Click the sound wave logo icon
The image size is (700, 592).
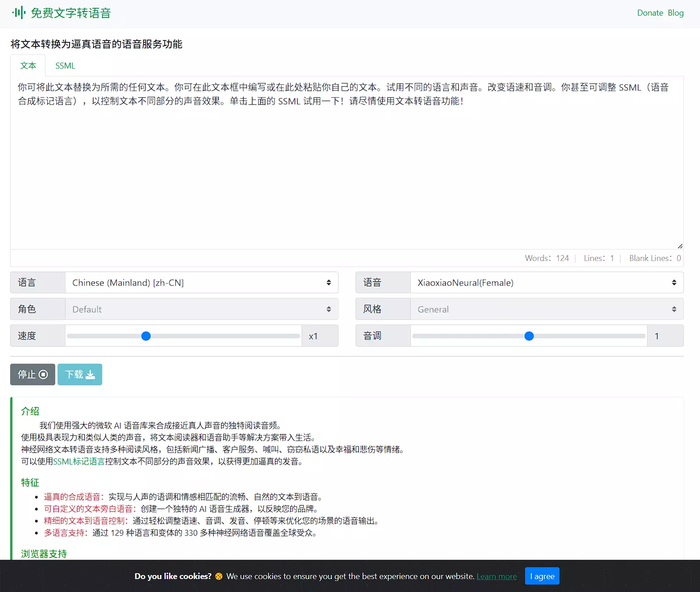(18, 13)
